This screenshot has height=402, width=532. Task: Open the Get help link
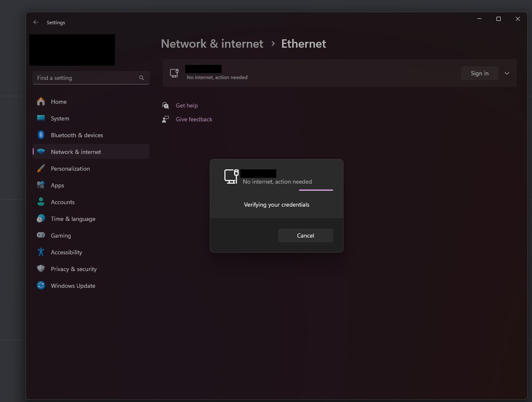(187, 105)
